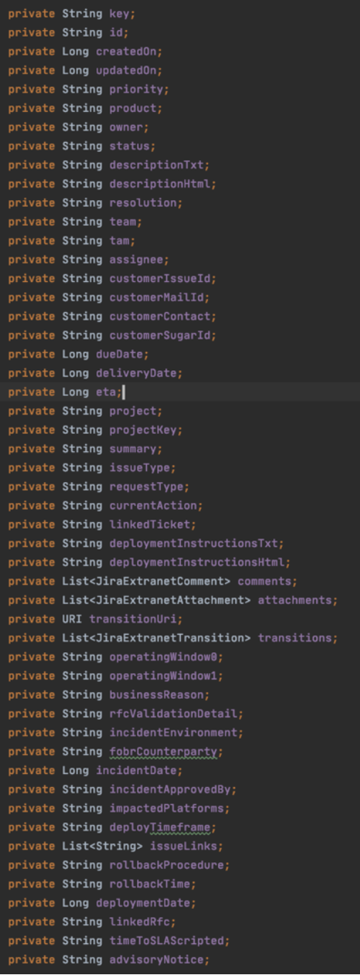Click 'deploymentInstructionsTxt' identifier
This screenshot has width=360, height=980.
(193, 542)
